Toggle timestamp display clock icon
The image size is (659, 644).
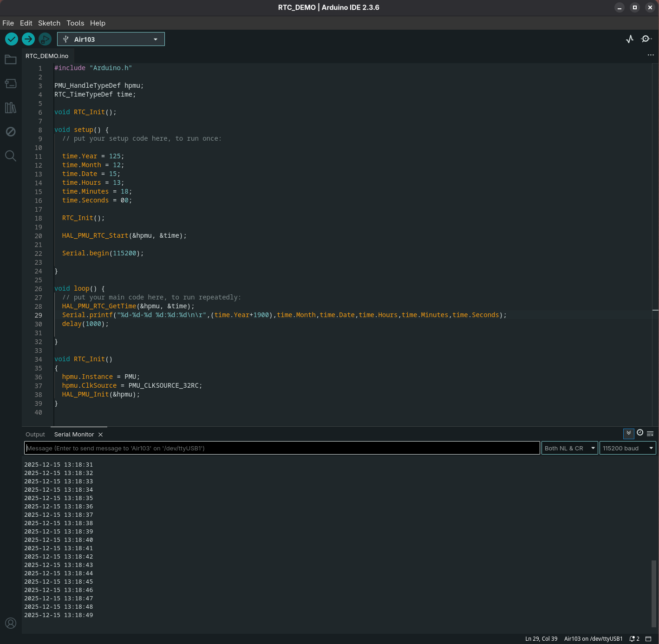(x=640, y=433)
